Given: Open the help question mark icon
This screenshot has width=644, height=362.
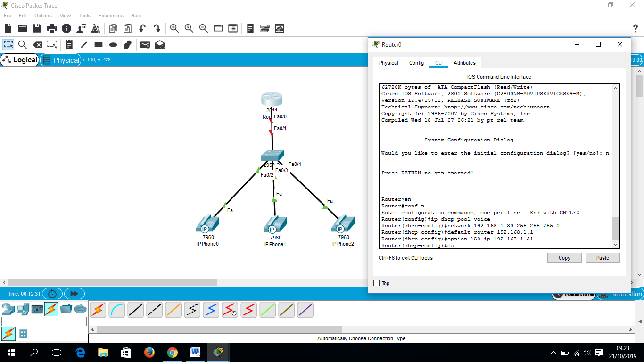Looking at the screenshot, I should coord(635,29).
